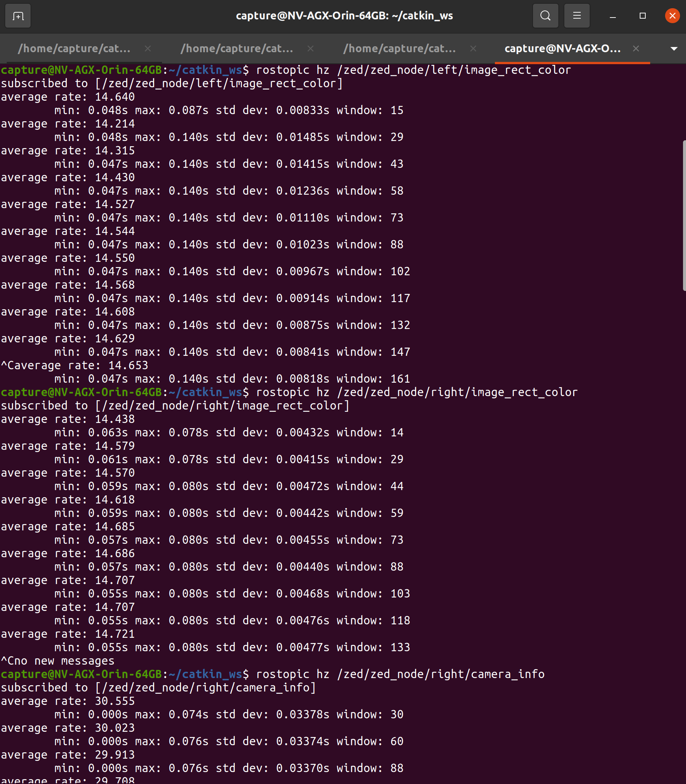Click the ^Cno new messages line
Screen dimensions: 686x784
point(57,661)
